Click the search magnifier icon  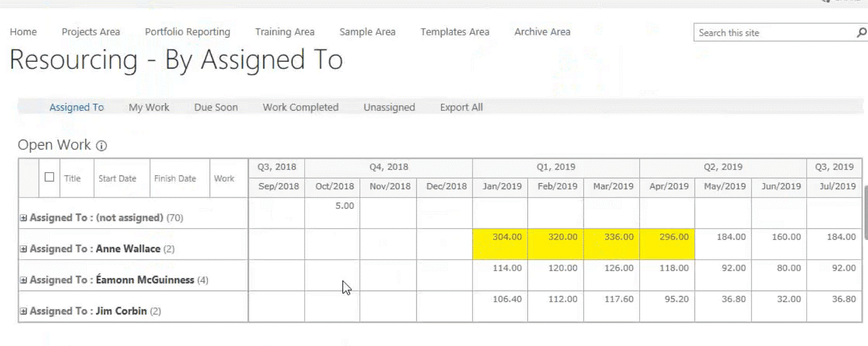861,33
